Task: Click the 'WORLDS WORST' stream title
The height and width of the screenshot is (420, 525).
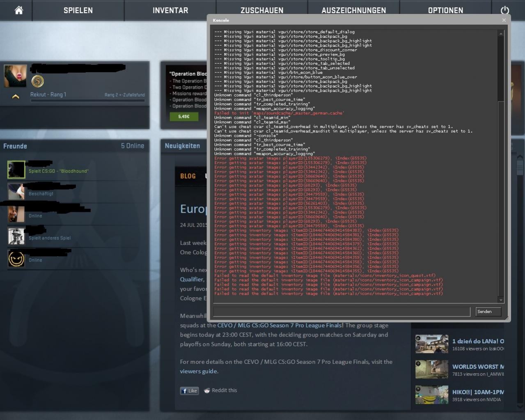Action: click(x=478, y=367)
